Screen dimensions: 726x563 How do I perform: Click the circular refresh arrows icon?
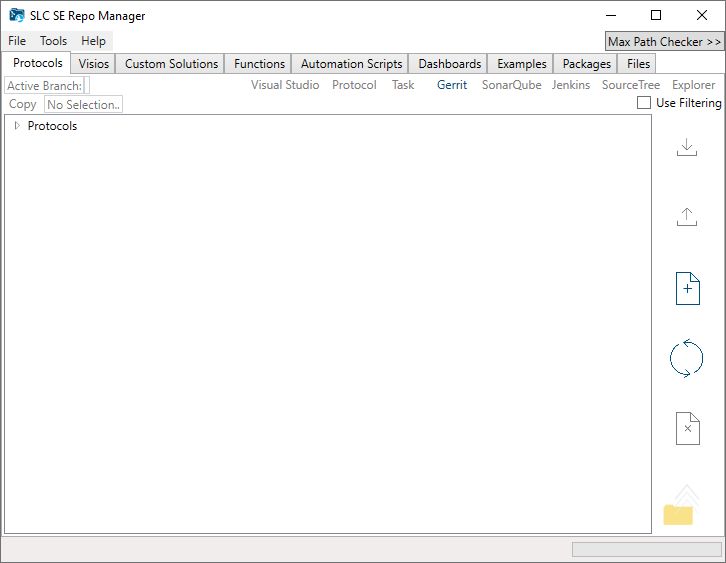pos(686,358)
